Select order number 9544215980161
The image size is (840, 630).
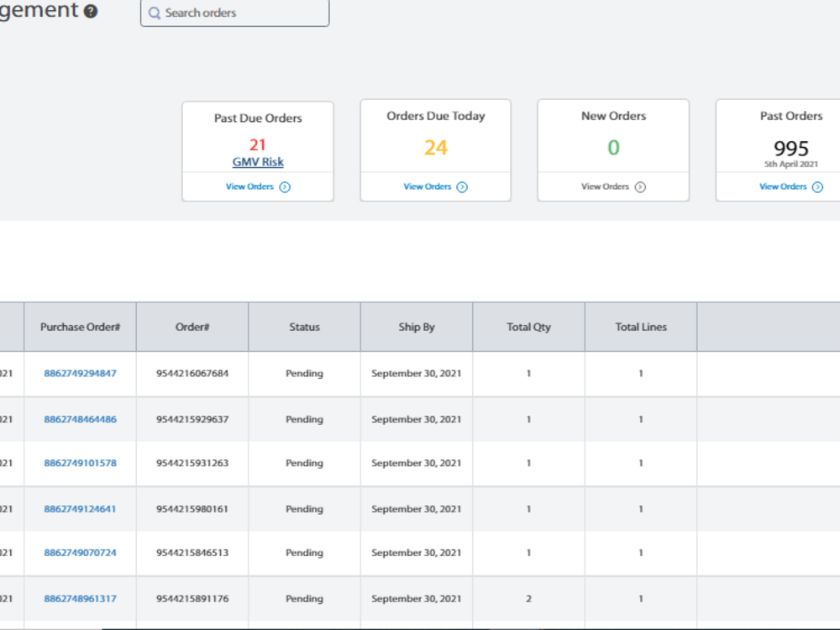pos(192,509)
